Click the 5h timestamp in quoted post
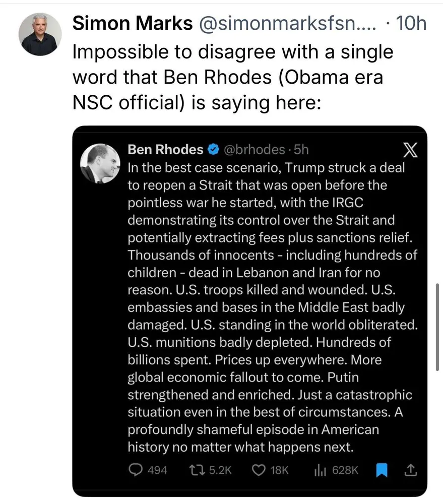The height and width of the screenshot is (504, 443). tap(301, 149)
